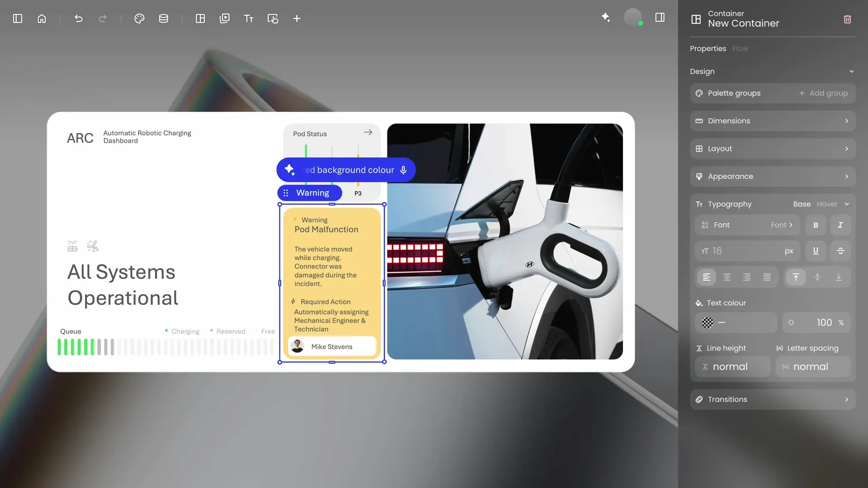
Task: Expand the Dimensions section
Action: pos(773,121)
